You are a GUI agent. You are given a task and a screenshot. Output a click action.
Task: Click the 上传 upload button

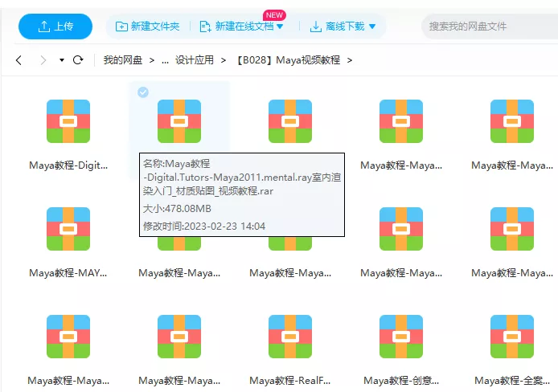tap(55, 27)
